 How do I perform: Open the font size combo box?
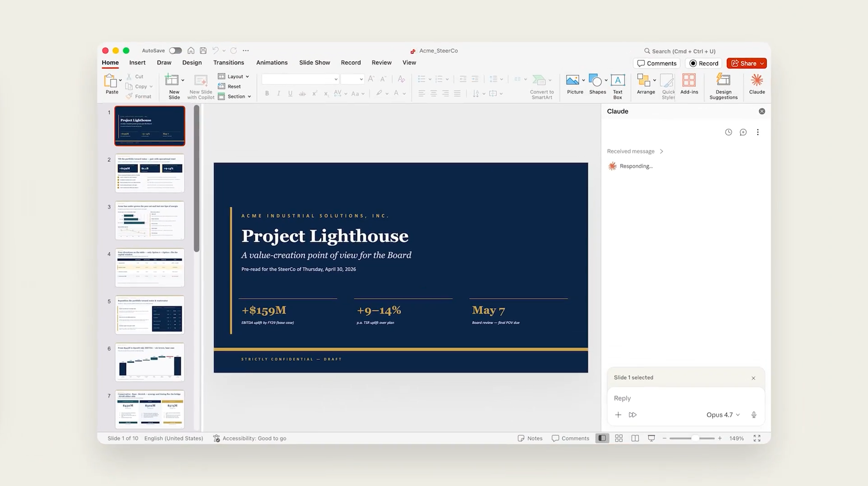(x=352, y=79)
